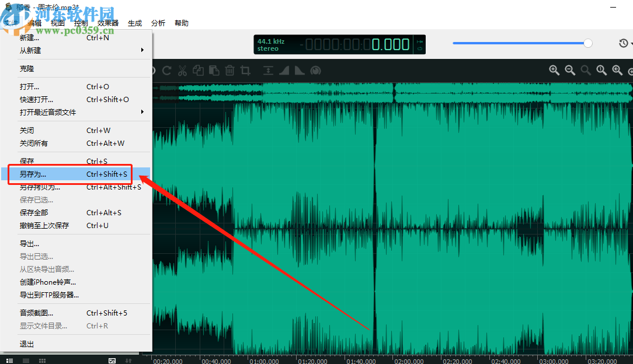The height and width of the screenshot is (364, 633).
Task: Open the history clock icon
Action: (624, 43)
